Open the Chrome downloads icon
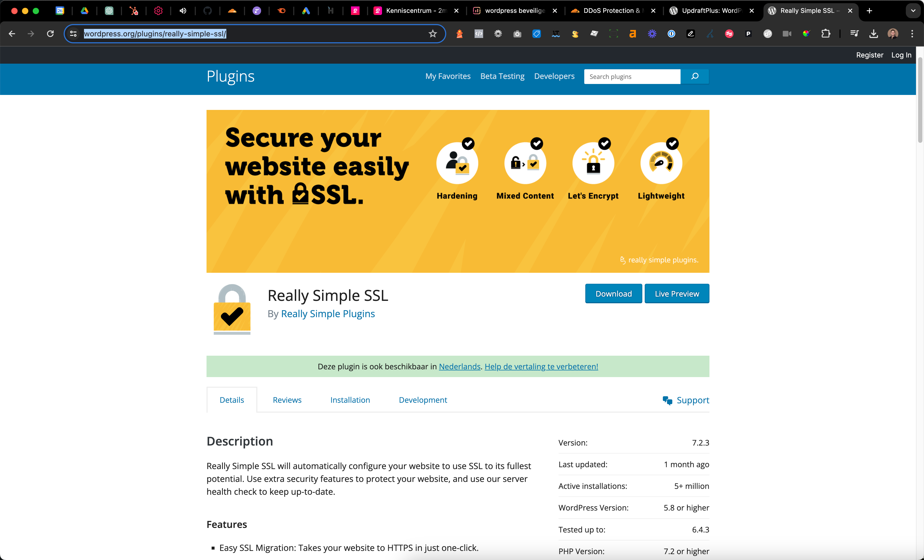 (x=873, y=34)
